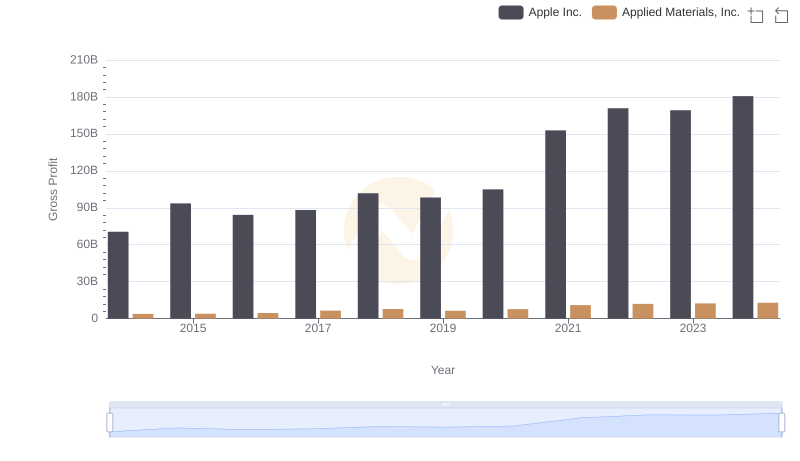Click the 120B y-axis label

click(x=84, y=170)
